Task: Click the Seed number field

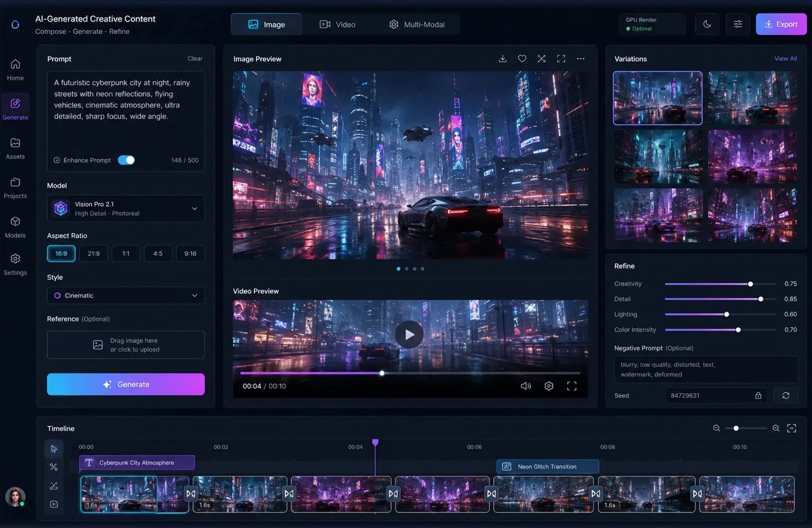Action: (716, 395)
